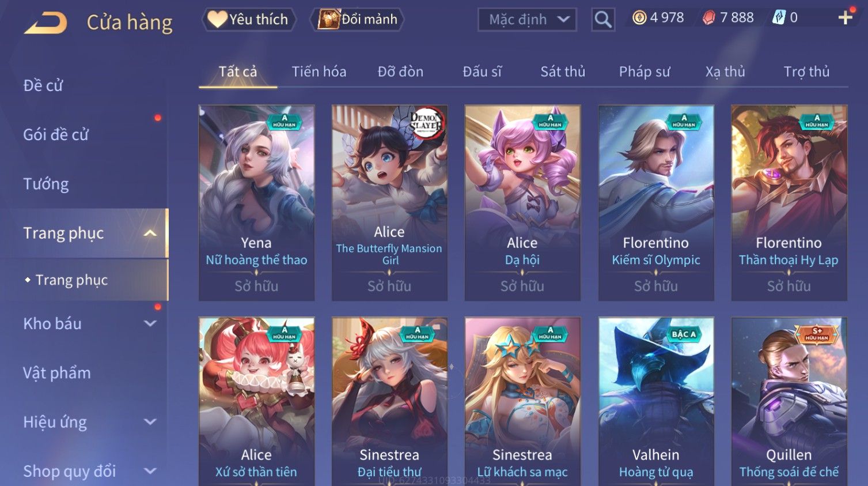
Task: Select Florentino Thần thoại Hy Lạp skin
Action: [x=789, y=202]
